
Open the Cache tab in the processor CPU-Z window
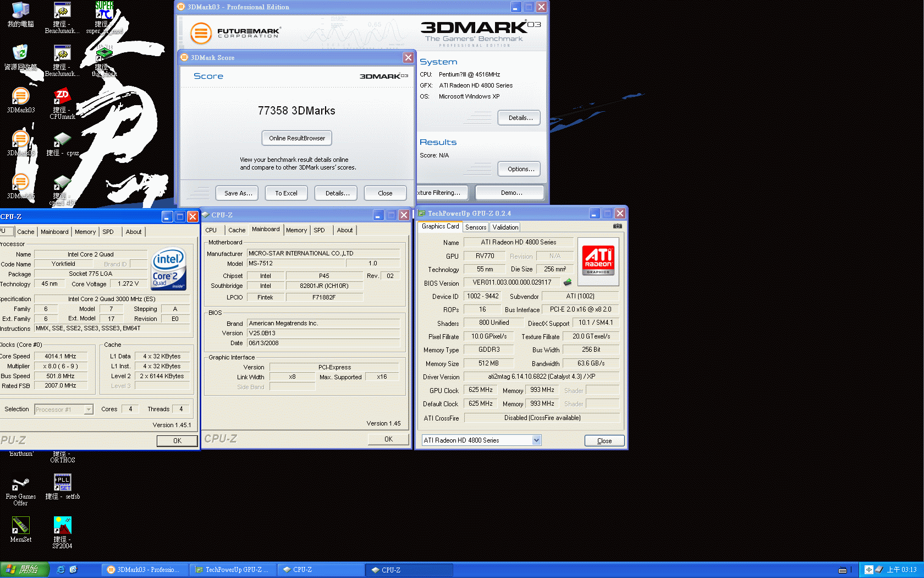click(26, 232)
